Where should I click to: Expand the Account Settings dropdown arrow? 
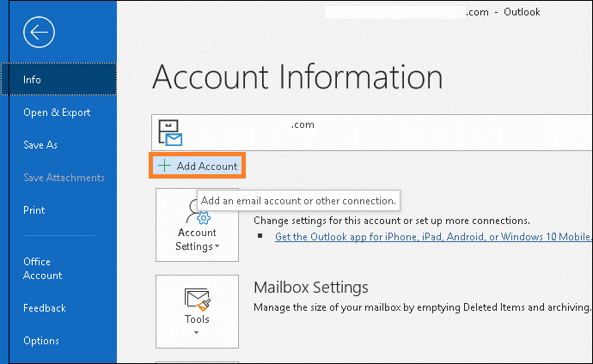(217, 246)
